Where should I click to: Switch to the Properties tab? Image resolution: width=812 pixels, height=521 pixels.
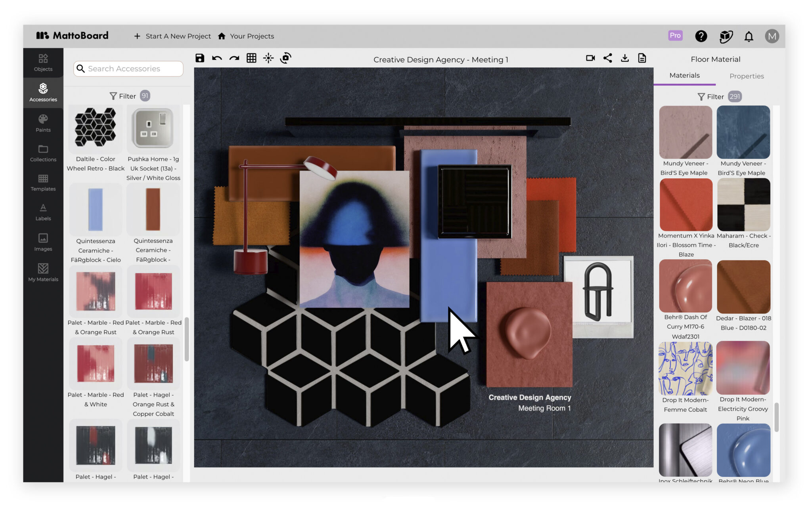coord(747,76)
